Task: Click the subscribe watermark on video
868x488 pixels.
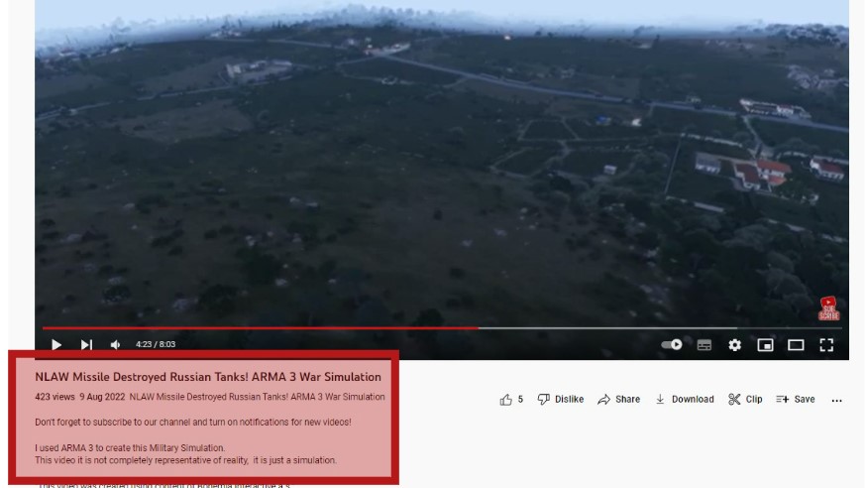Action: point(828,308)
